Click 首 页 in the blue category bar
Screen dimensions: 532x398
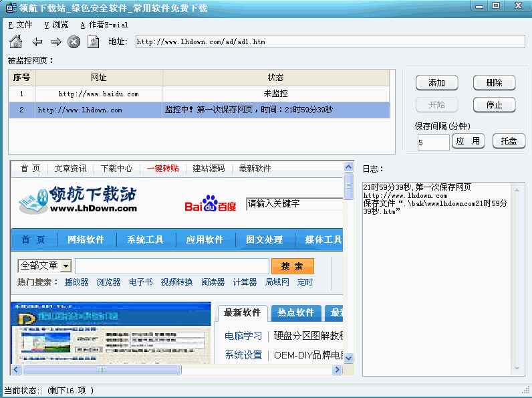tap(33, 239)
